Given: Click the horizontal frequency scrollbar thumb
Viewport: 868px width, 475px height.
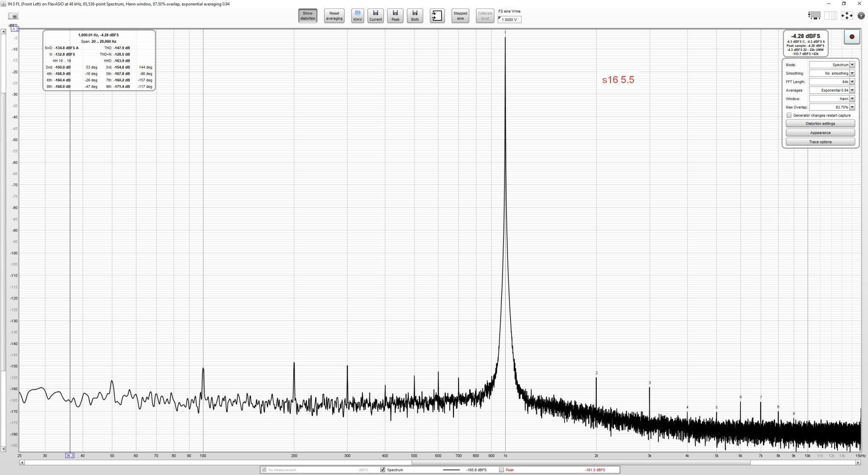Looking at the screenshot, I should point(581,463).
